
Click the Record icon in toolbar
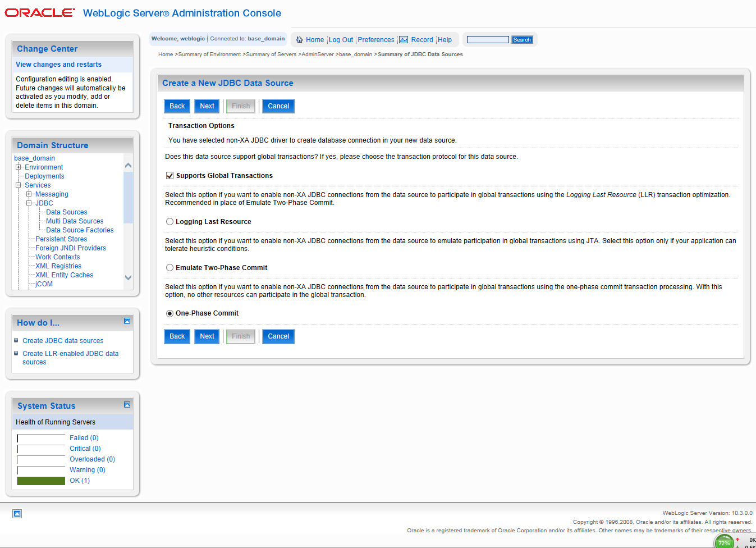404,40
